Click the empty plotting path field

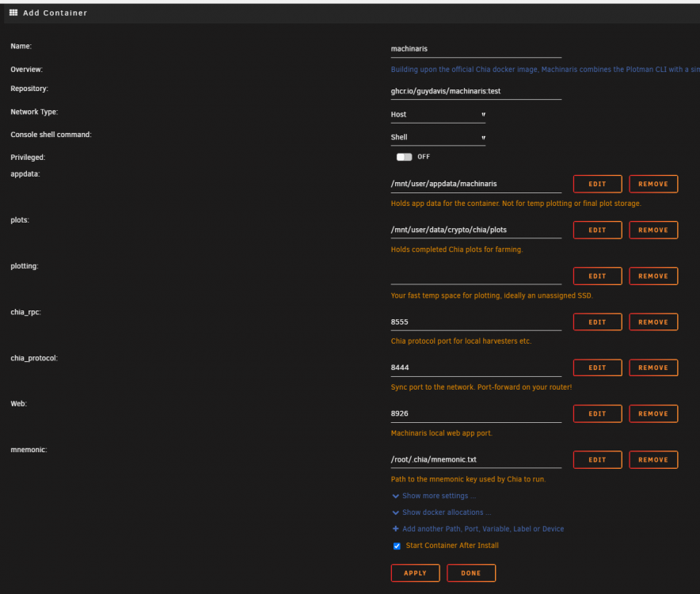tap(476, 276)
